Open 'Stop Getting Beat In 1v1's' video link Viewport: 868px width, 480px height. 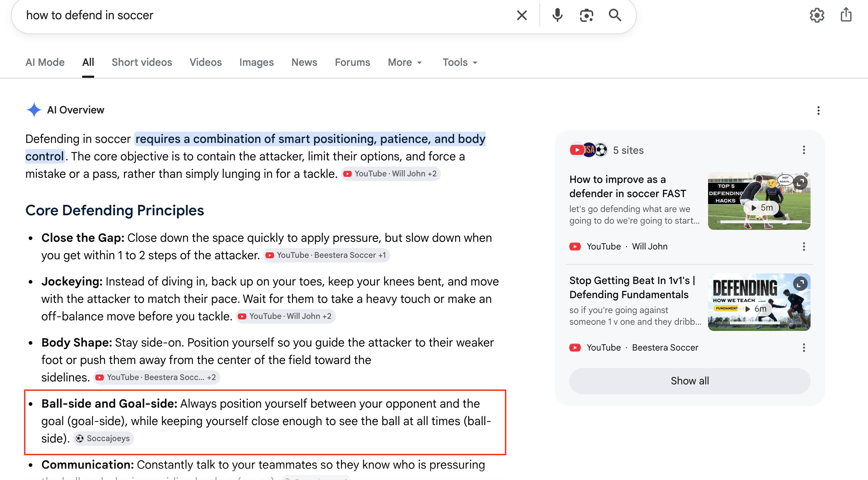click(632, 287)
